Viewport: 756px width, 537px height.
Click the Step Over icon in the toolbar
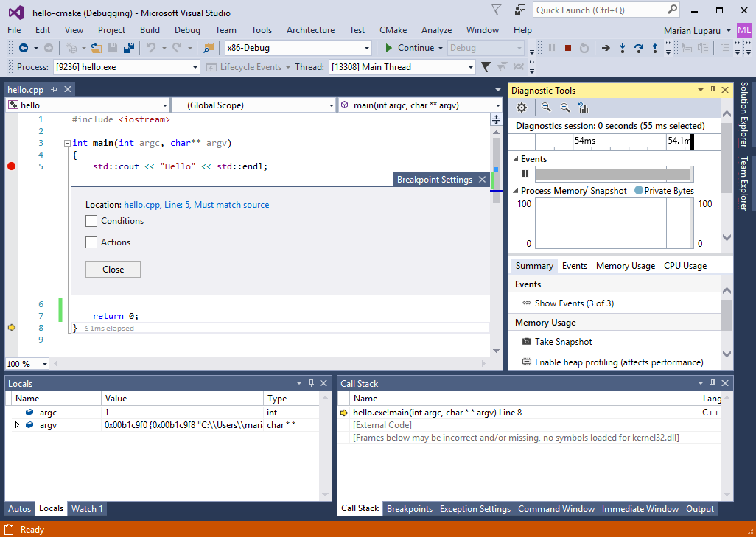(x=639, y=48)
